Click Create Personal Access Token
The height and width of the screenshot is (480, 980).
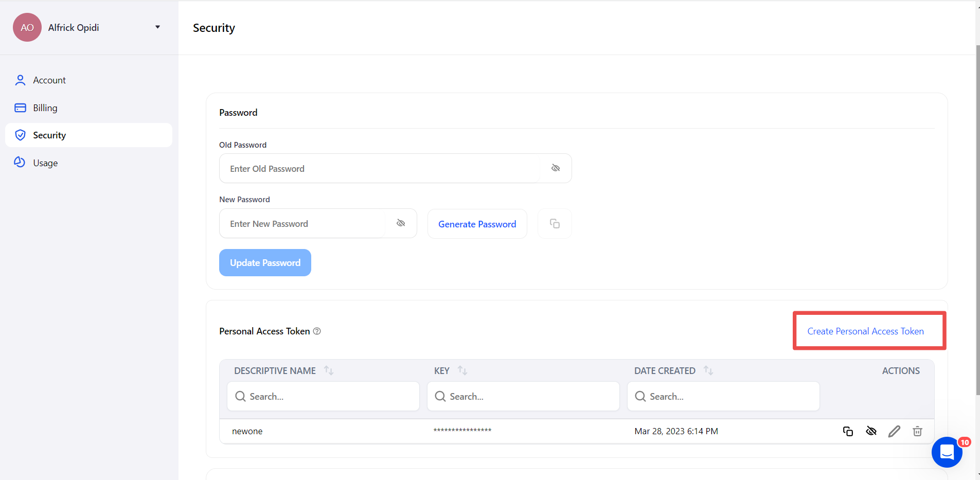pos(865,331)
